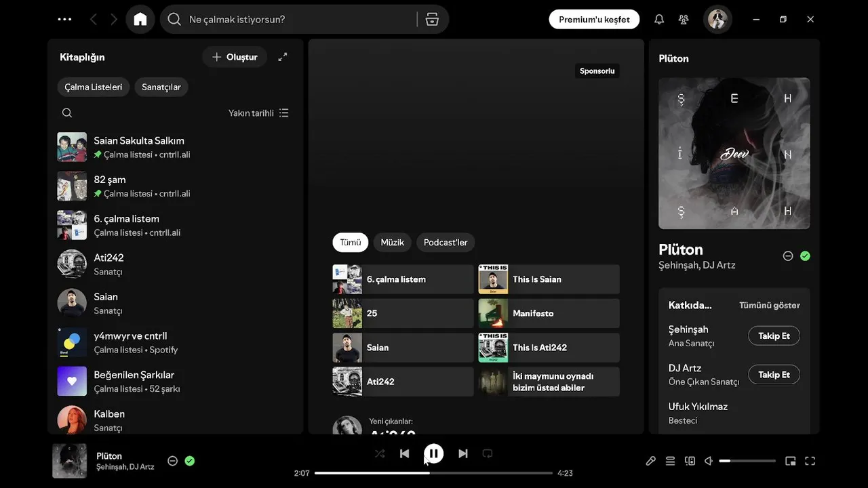Enter full screen mode
Viewport: 868px width, 488px height.
tap(810, 461)
